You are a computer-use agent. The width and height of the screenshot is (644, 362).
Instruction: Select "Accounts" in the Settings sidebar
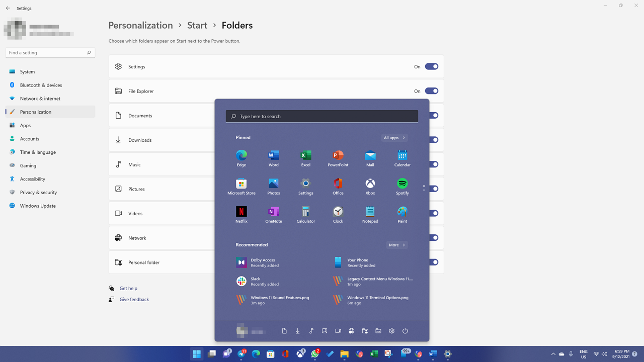point(30,138)
